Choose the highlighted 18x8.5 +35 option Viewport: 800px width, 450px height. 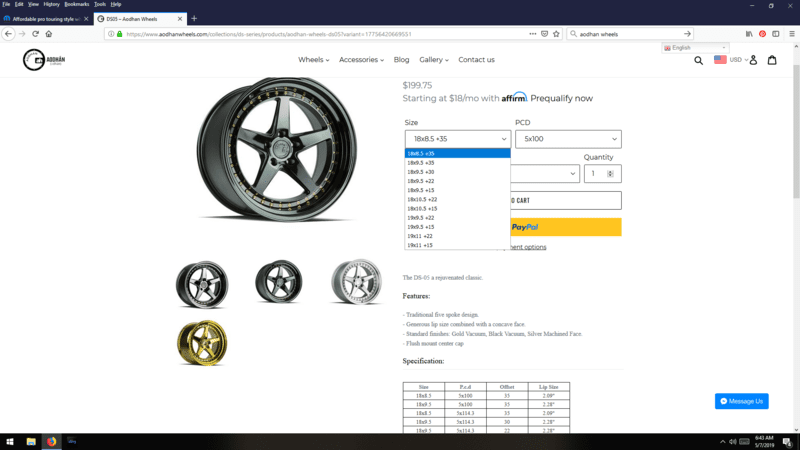point(457,154)
